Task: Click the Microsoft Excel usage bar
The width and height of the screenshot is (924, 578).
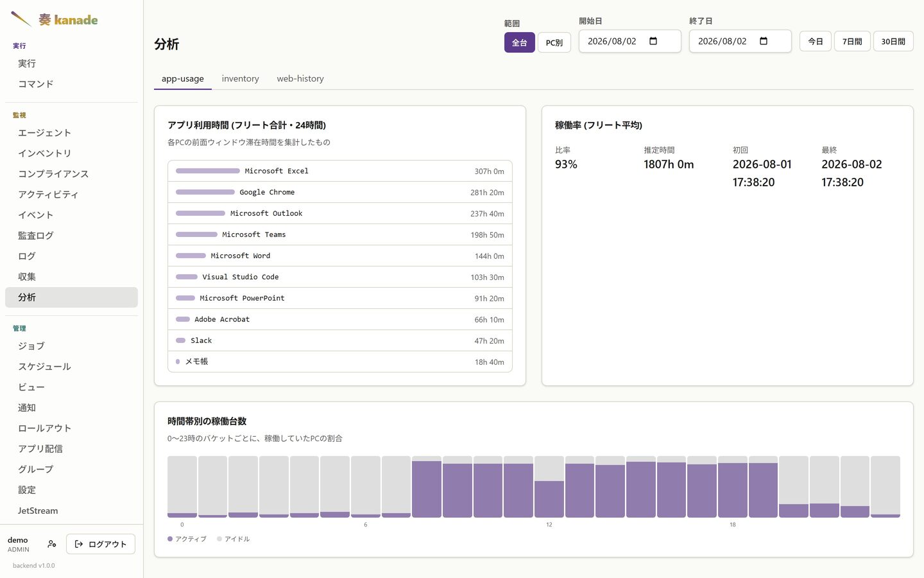Action: pyautogui.click(x=208, y=171)
